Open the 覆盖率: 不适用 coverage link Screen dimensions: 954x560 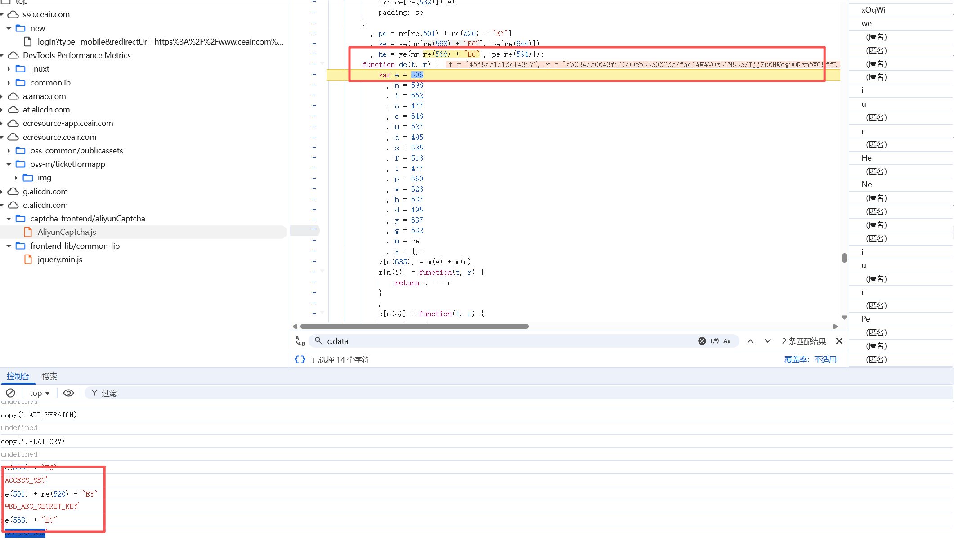click(x=811, y=359)
